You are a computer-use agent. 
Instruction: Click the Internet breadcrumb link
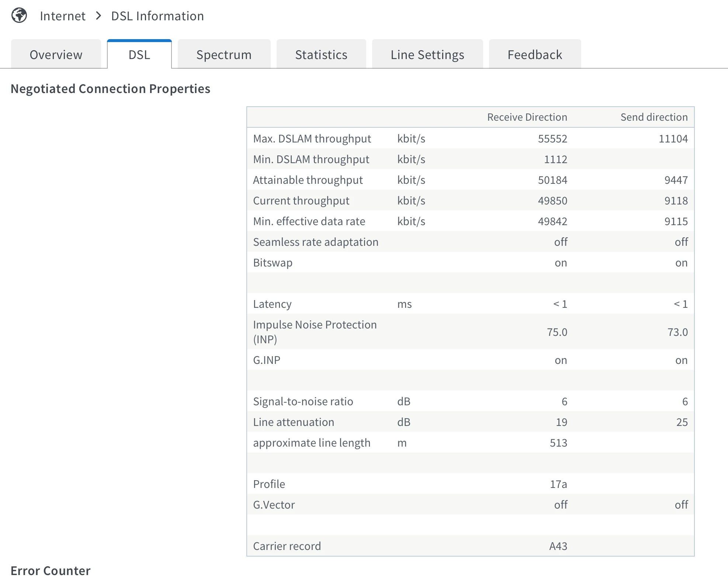(63, 16)
